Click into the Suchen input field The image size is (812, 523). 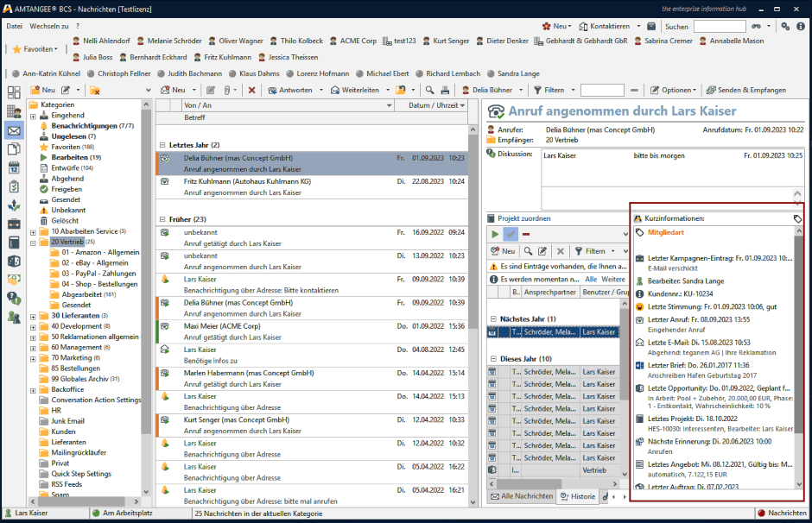pyautogui.click(x=720, y=27)
